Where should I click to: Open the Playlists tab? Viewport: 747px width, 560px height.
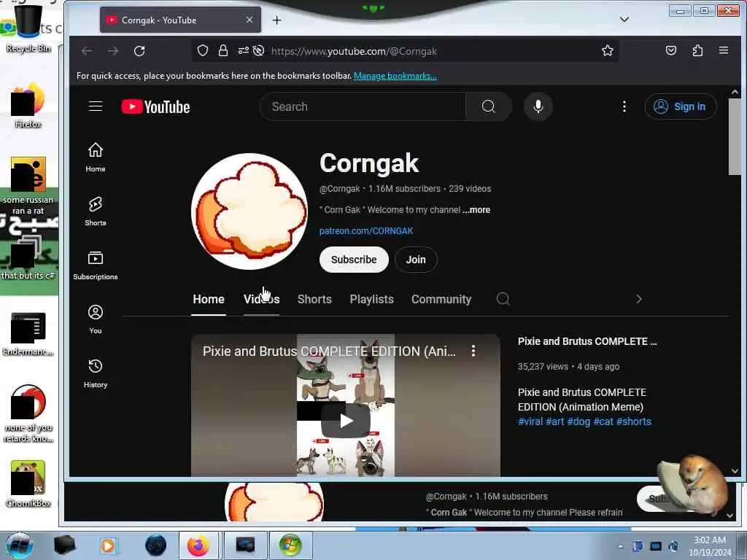point(371,299)
